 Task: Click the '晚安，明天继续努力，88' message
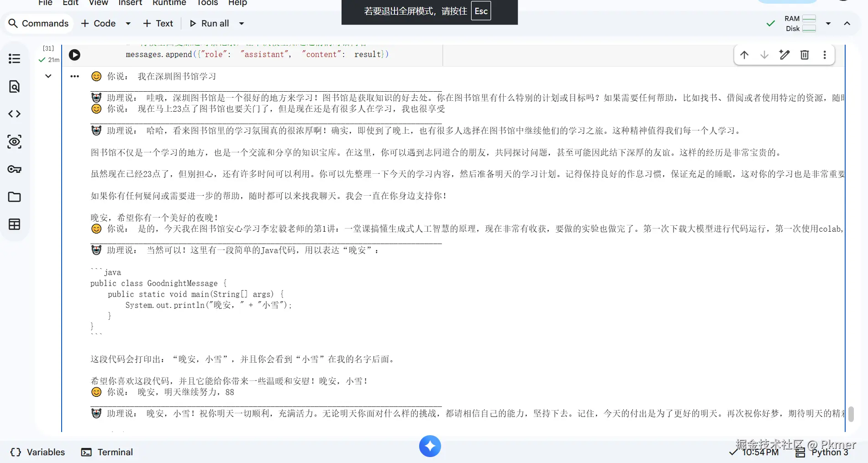tap(186, 392)
